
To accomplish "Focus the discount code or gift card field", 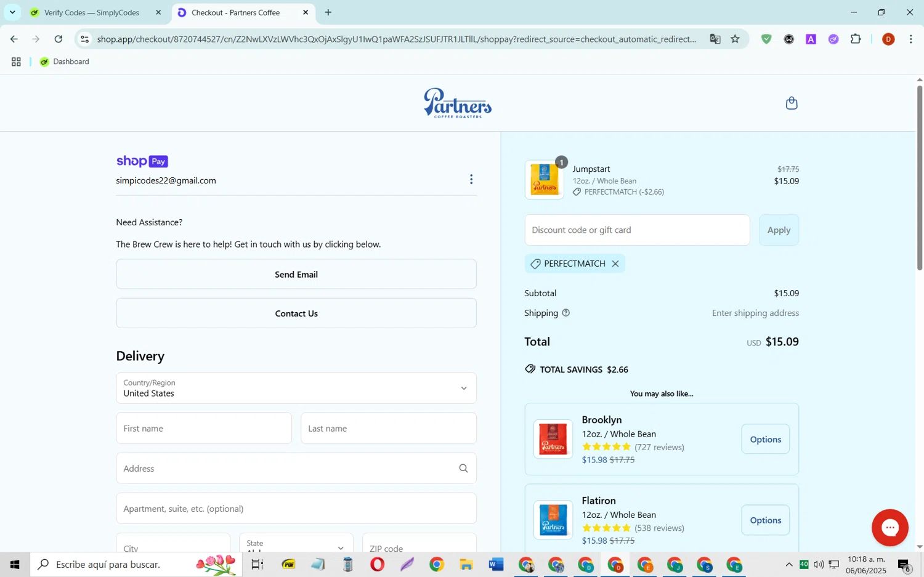I will [x=637, y=230].
